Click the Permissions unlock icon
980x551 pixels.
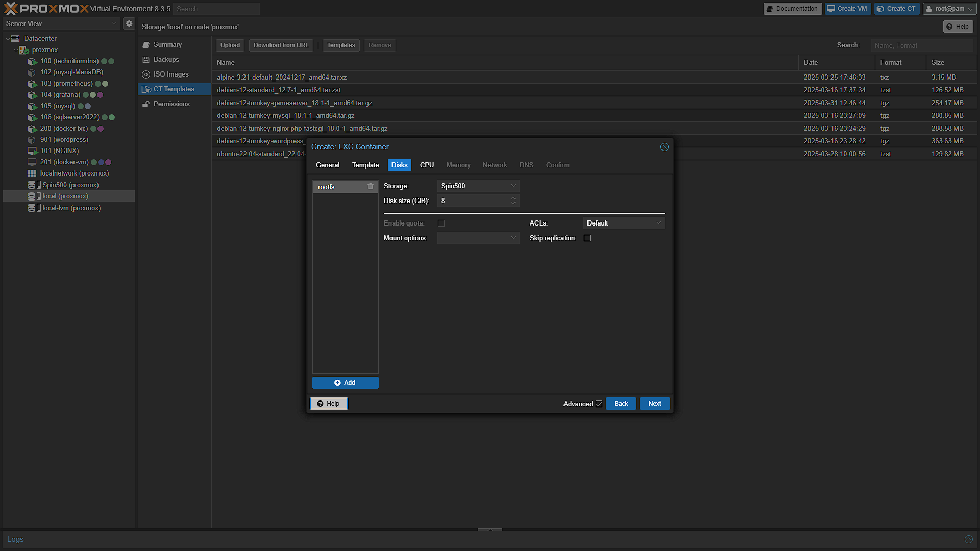coord(146,104)
